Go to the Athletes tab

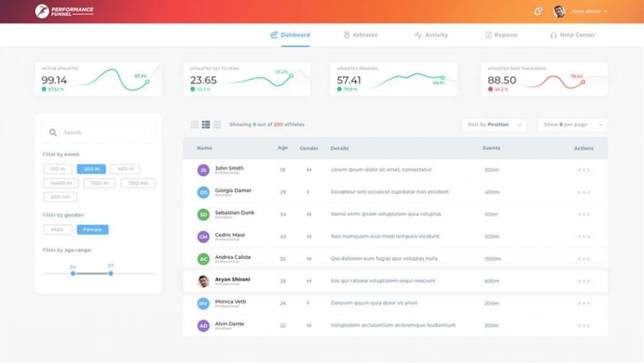pos(360,35)
